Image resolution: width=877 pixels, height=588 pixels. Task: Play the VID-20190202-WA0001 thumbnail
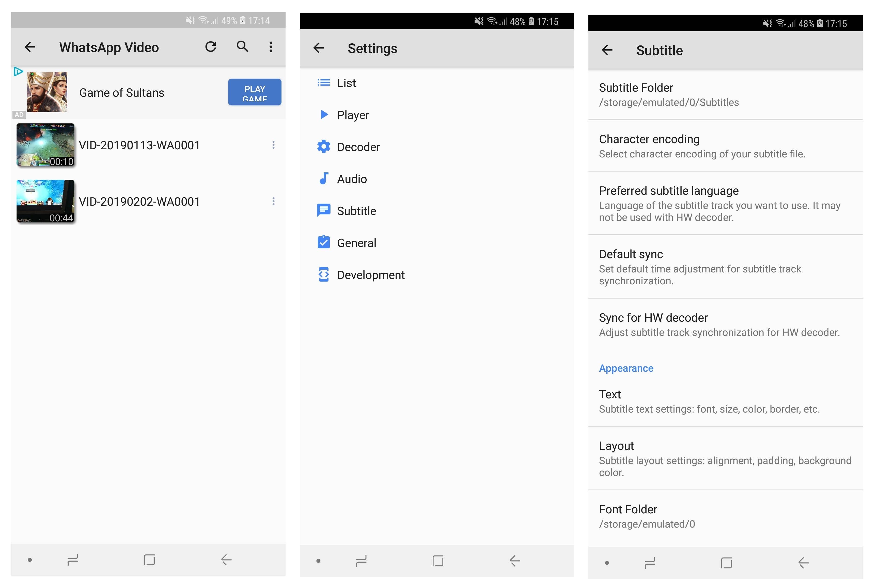(45, 201)
